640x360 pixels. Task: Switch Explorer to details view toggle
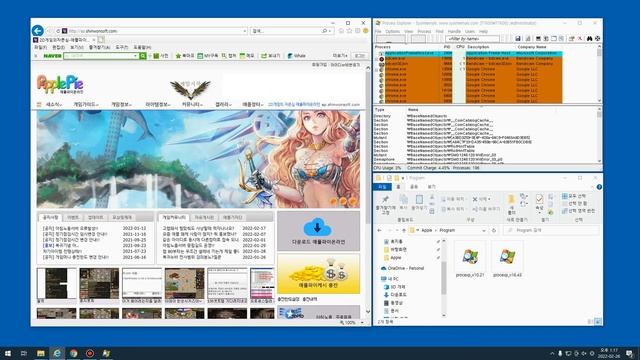point(591,322)
